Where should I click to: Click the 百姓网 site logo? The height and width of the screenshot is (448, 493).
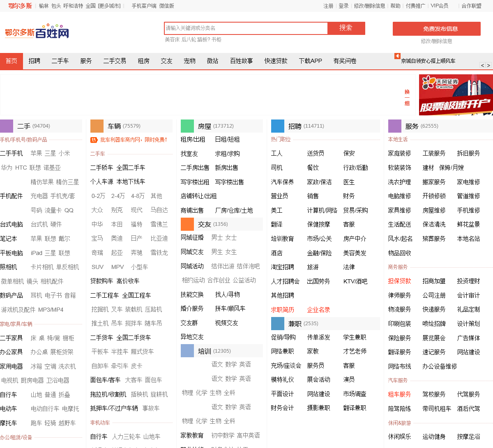[37, 33]
